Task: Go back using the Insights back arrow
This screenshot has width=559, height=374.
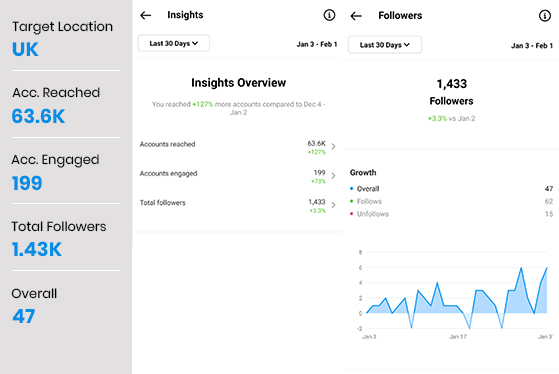Action: (x=145, y=15)
